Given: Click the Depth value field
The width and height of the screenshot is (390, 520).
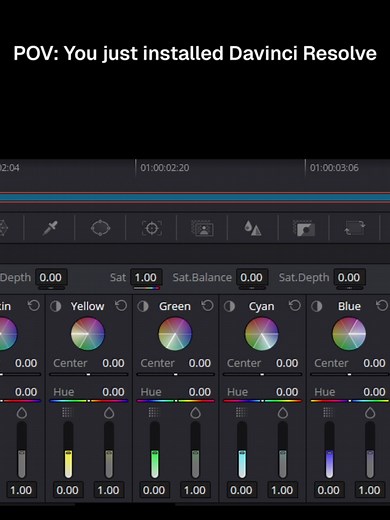Looking at the screenshot, I should pos(51,277).
